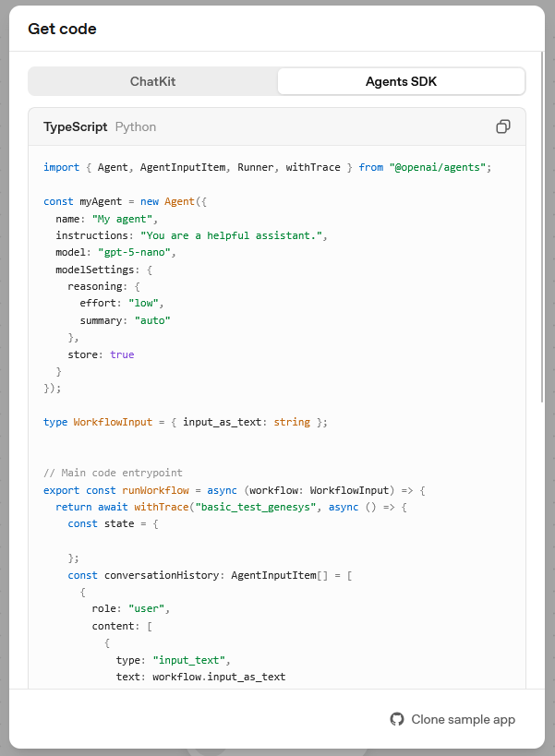Screen dimensions: 555x756
Task: Click the GitHub icon at the bottom
Action: click(397, 719)
